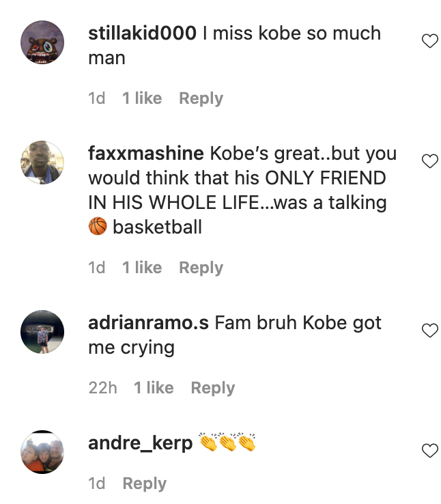Image resolution: width=441 pixels, height=504 pixels.
Task: Click the 22h timestamp on adrianramo.s's comment
Action: pyautogui.click(x=102, y=388)
